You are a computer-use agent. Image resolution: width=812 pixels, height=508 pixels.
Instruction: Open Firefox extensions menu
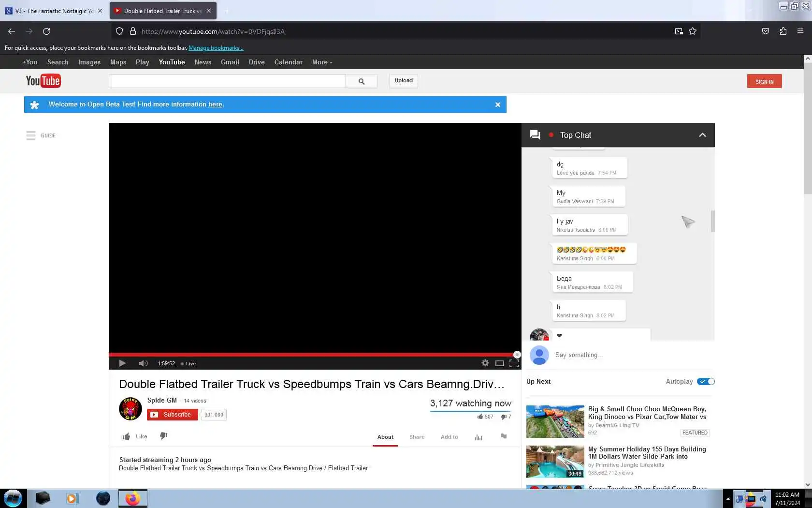click(x=783, y=31)
